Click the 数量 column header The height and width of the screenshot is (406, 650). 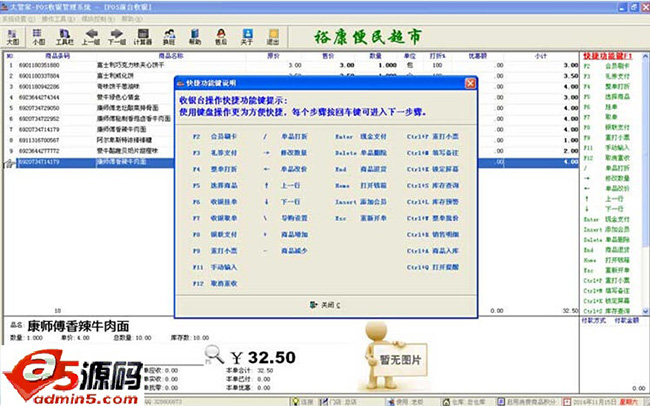click(x=376, y=56)
